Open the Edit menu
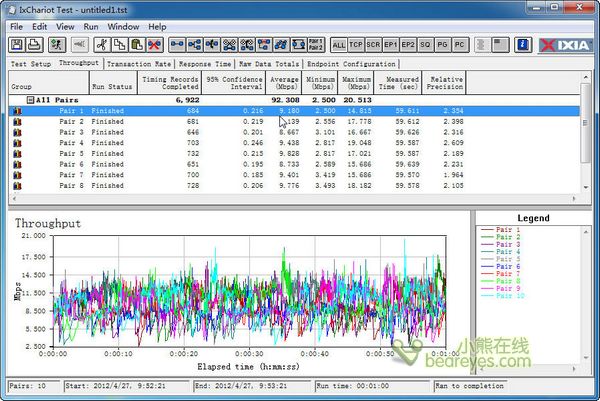The height and width of the screenshot is (401, 600). [39, 27]
